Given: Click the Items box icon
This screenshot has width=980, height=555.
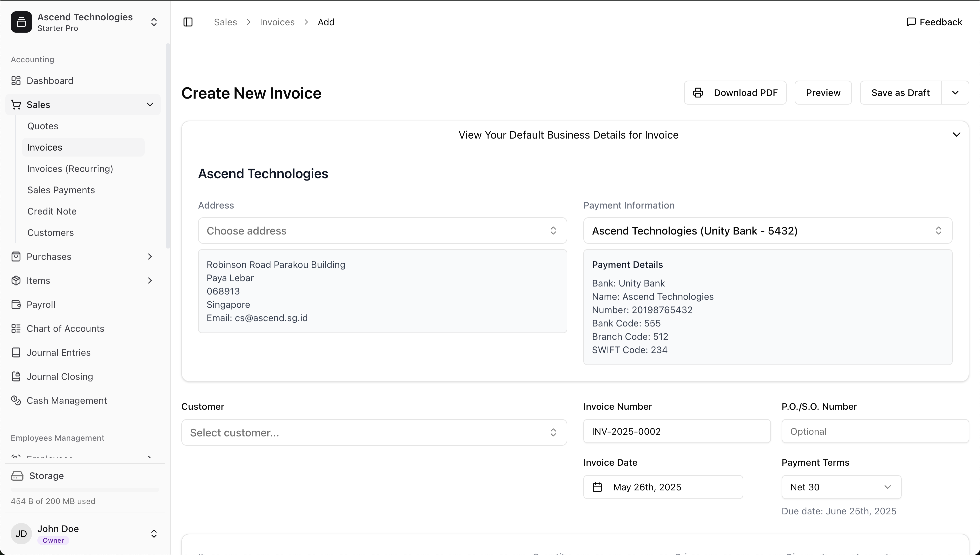Looking at the screenshot, I should tap(16, 280).
